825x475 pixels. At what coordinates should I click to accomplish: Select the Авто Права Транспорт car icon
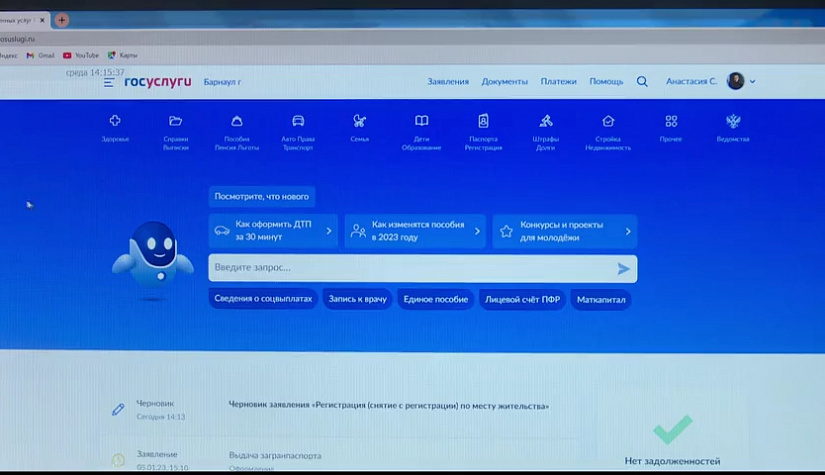pos(297,122)
